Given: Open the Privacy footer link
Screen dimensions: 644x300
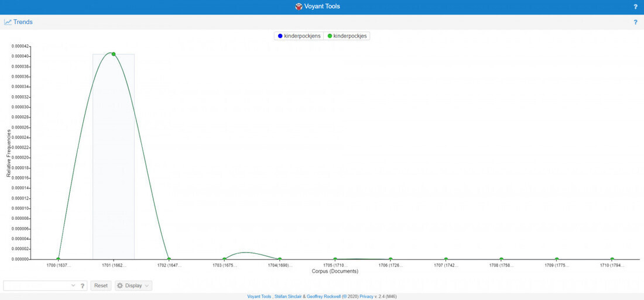Looking at the screenshot, I should (x=366, y=296).
